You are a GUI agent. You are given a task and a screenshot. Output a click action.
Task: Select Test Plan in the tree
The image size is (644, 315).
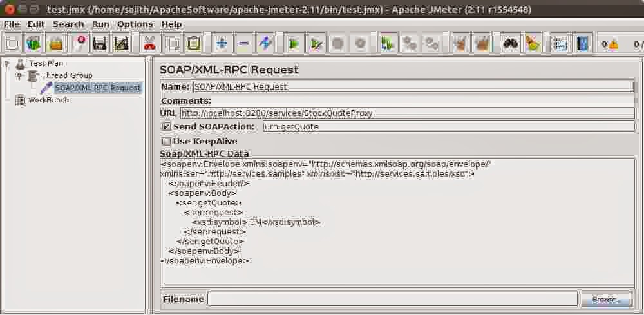tap(46, 64)
